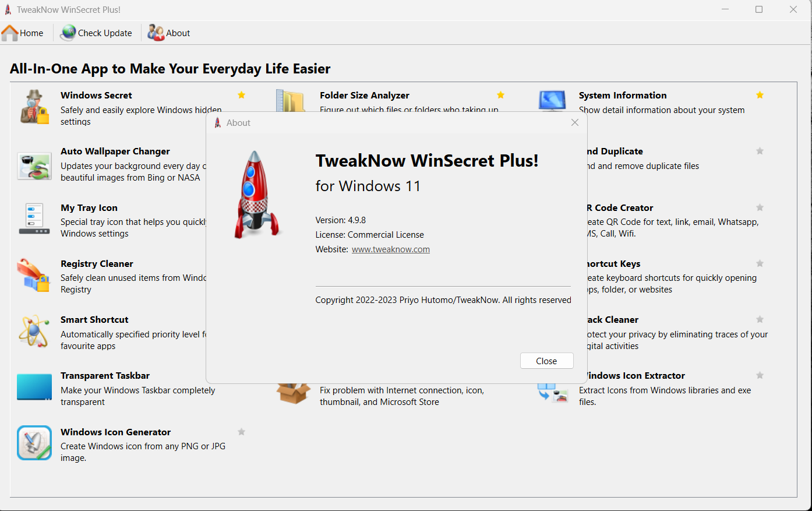Open the My Tray Icon tool icon

34,219
